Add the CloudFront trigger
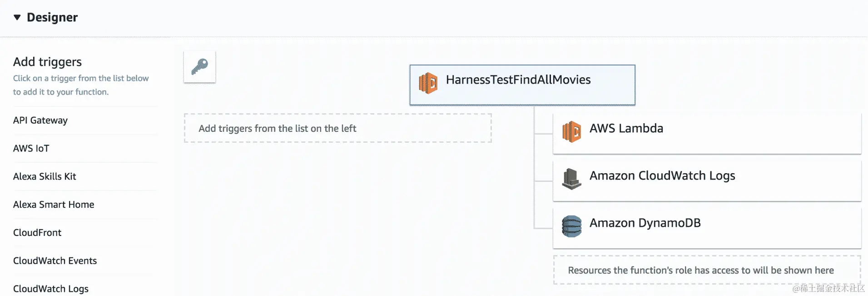This screenshot has height=296, width=868. click(x=37, y=233)
